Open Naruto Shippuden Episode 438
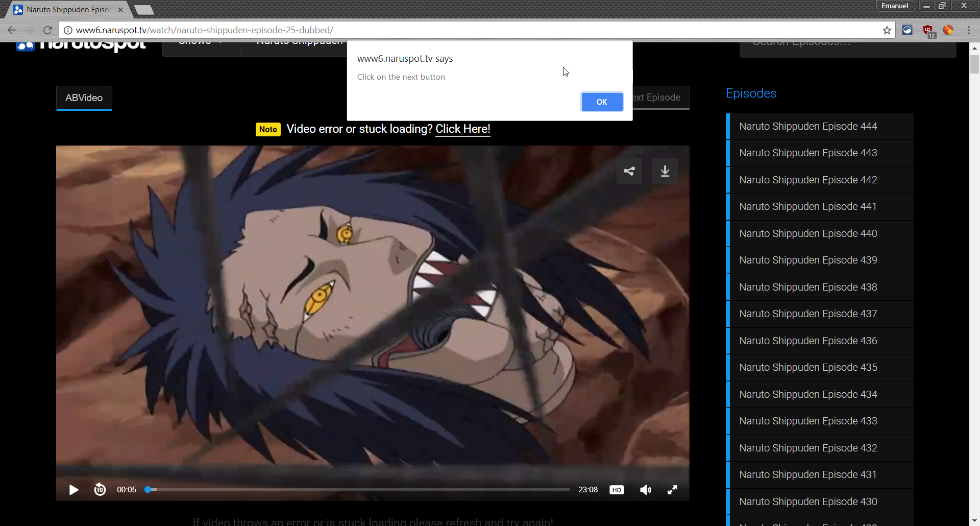This screenshot has width=980, height=526. (x=820, y=287)
